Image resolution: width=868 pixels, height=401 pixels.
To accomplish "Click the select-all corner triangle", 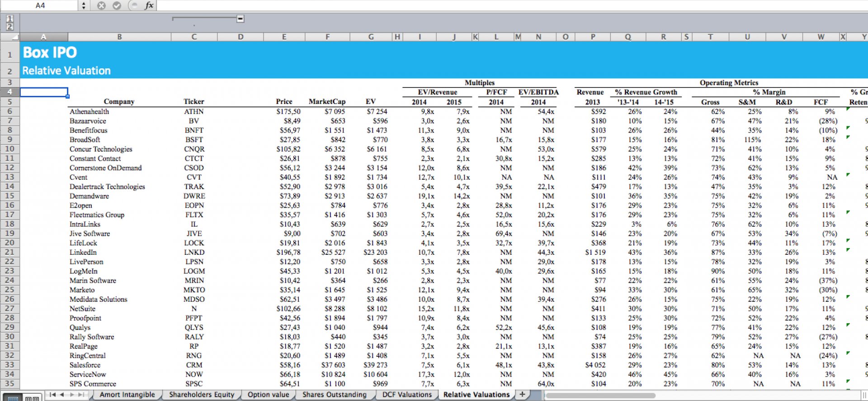I will 10,37.
